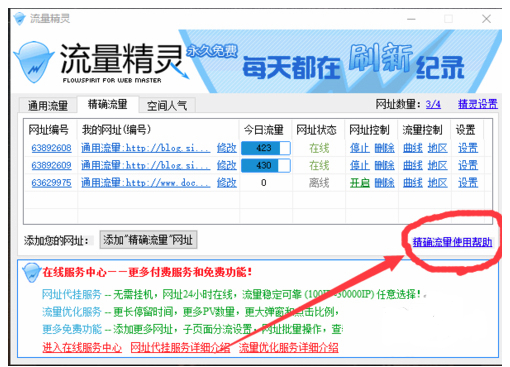This screenshot has width=510, height=367.
Task: Open 设置 for row 63892609
Action: point(468,165)
